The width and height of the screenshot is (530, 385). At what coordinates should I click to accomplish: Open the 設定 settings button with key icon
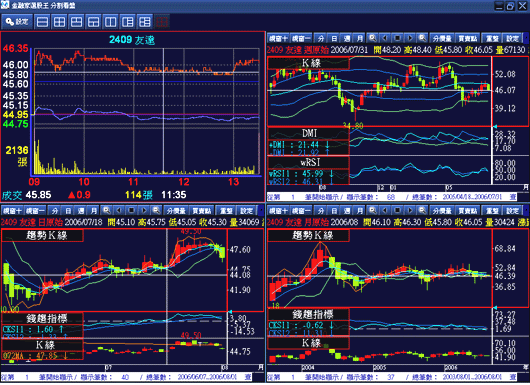pyautogui.click(x=17, y=22)
